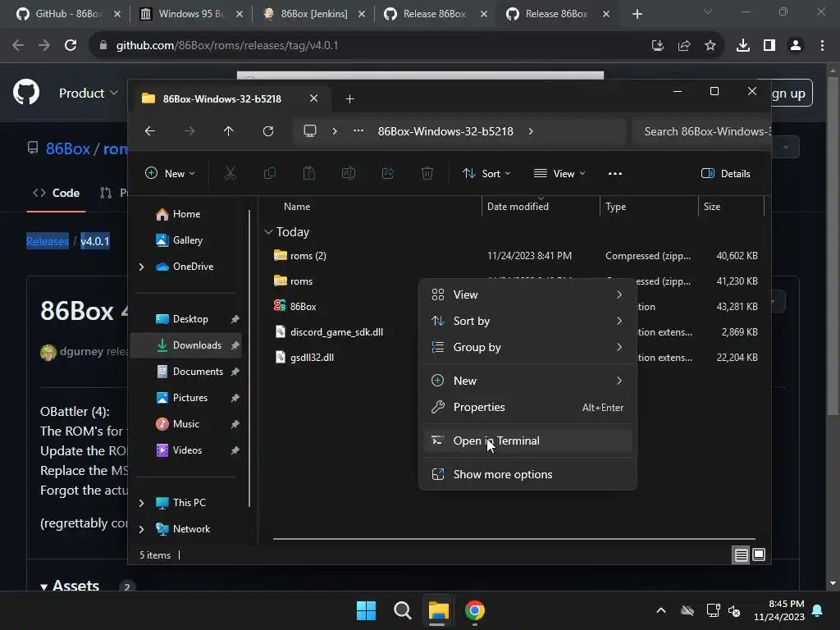Expand OneDrive in navigation pane

click(141, 267)
